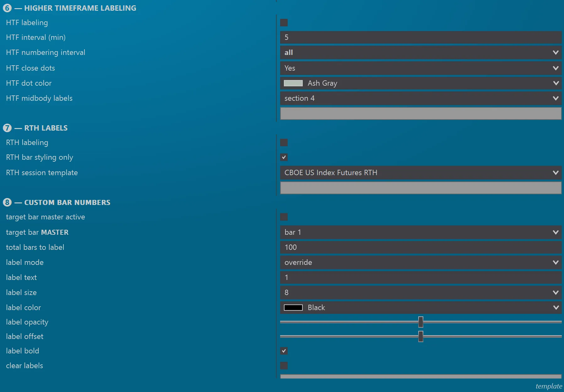This screenshot has height=392, width=564.
Task: Check the clear labels checkbox
Action: [284, 366]
